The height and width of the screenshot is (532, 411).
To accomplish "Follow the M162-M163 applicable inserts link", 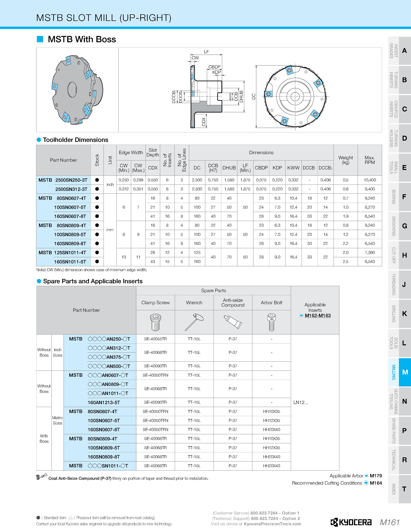I will point(318,316).
